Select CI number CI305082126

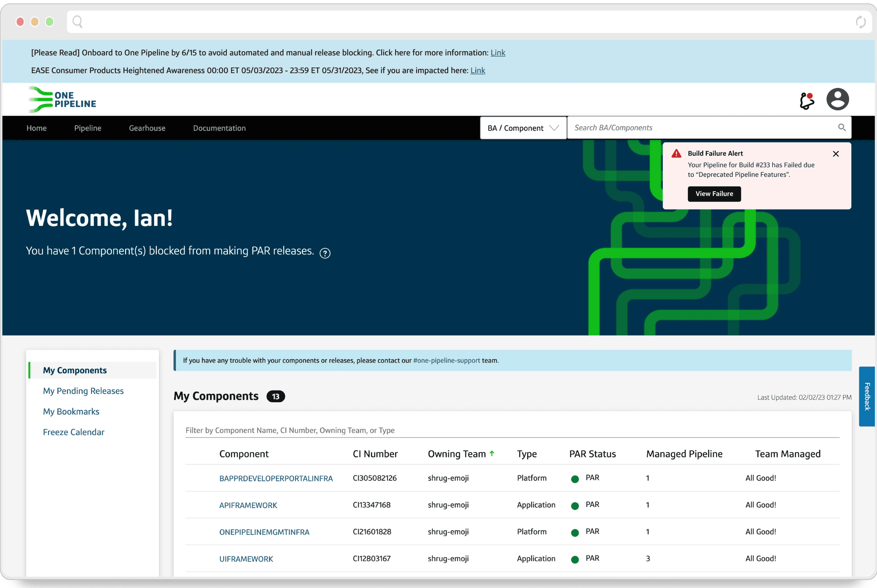(x=375, y=478)
